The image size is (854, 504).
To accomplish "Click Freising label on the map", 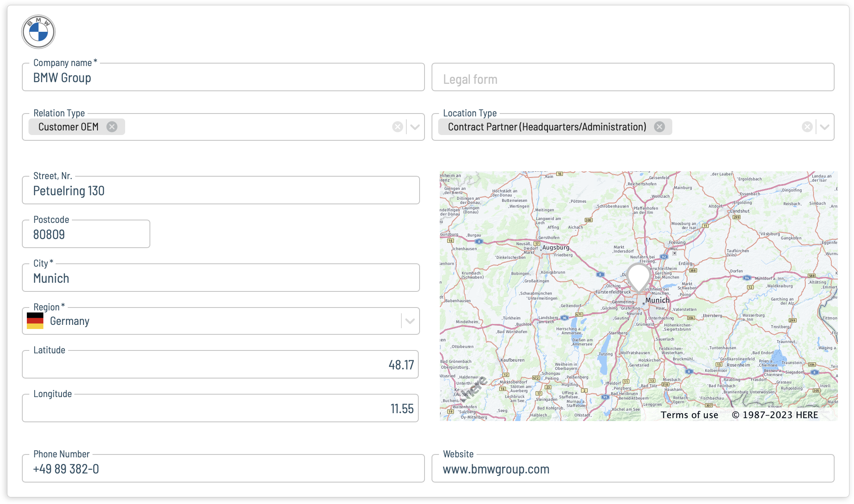I will (x=677, y=242).
